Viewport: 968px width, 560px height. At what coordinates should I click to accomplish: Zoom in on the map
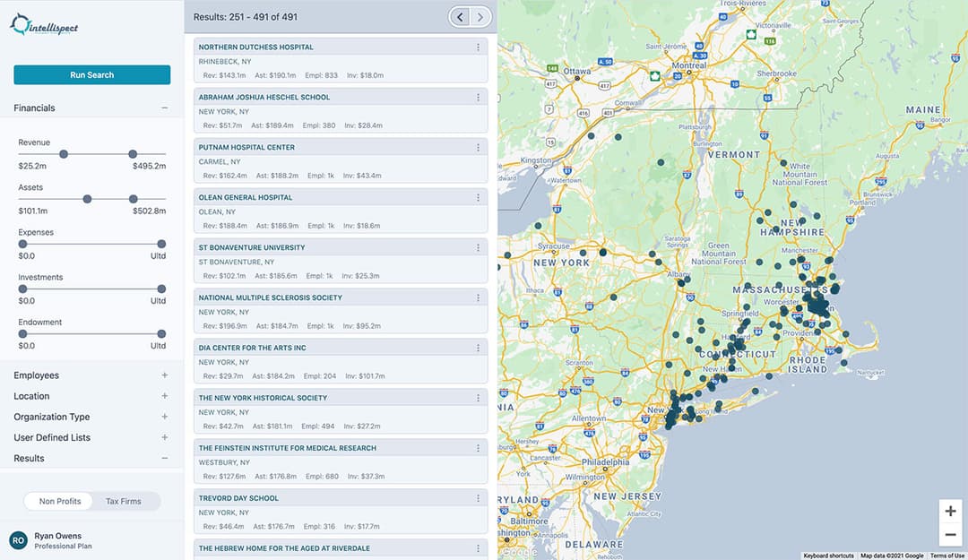(x=950, y=511)
